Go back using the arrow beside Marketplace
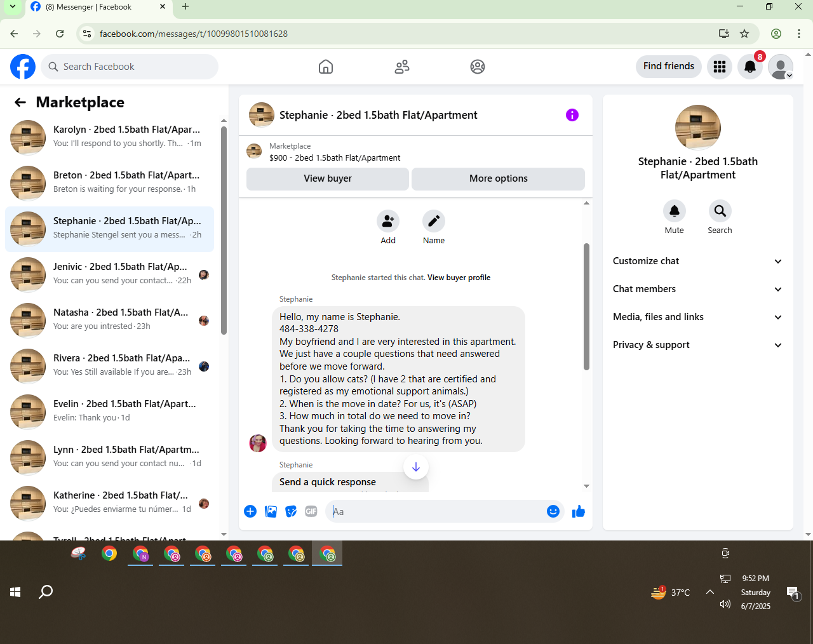 pos(20,102)
